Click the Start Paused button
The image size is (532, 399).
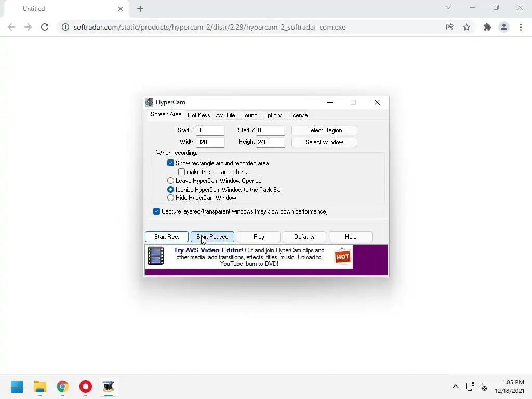pos(212,237)
